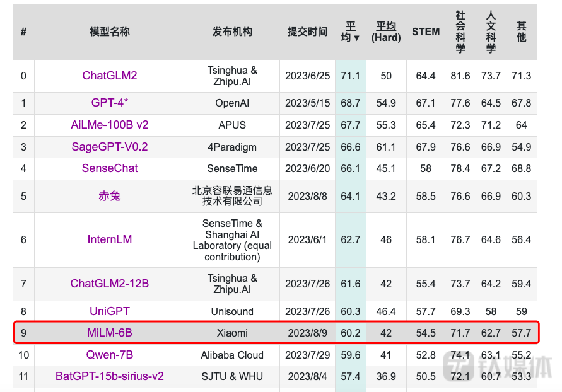The height and width of the screenshot is (392, 562).
Task: Select submission date 2023/6/1
Action: tap(307, 239)
